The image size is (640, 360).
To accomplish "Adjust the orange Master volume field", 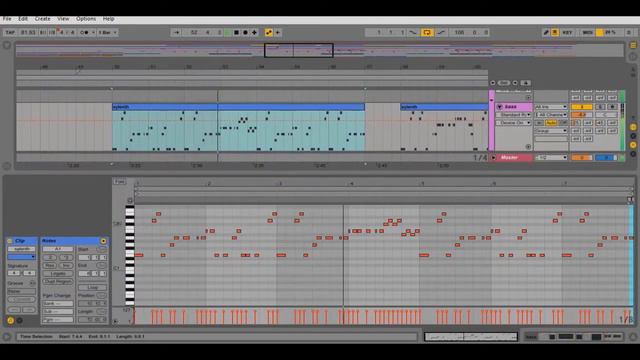I will click(x=581, y=158).
